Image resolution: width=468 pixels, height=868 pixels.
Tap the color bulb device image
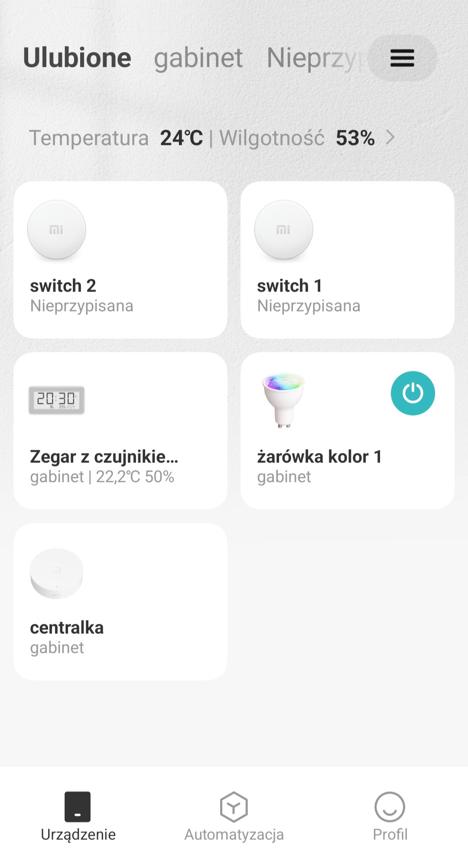(283, 400)
